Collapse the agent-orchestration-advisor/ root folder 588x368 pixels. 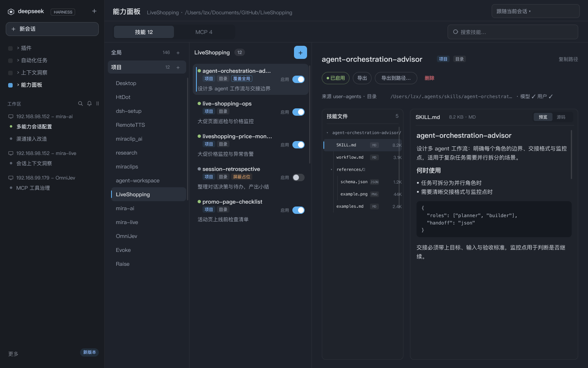pos(327,133)
